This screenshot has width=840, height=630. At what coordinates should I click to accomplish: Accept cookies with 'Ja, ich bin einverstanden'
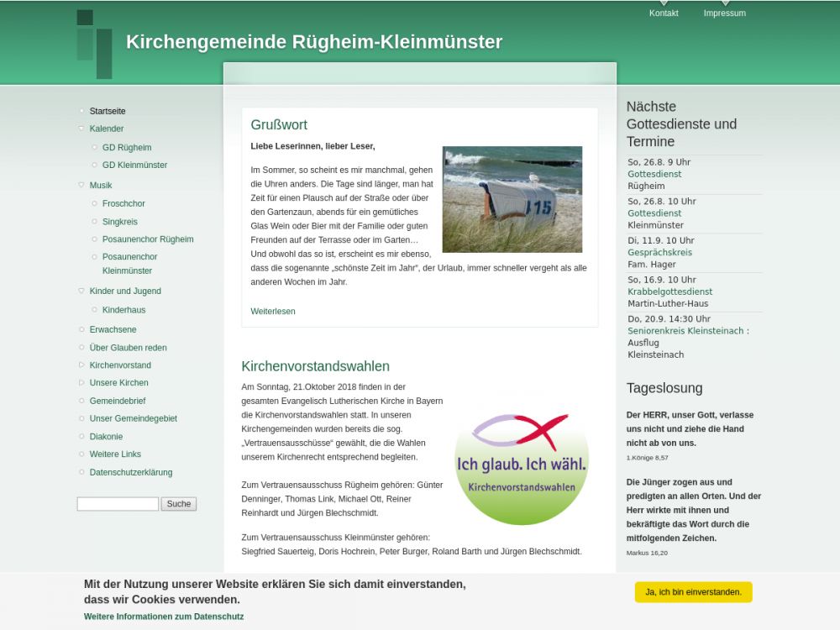693,592
